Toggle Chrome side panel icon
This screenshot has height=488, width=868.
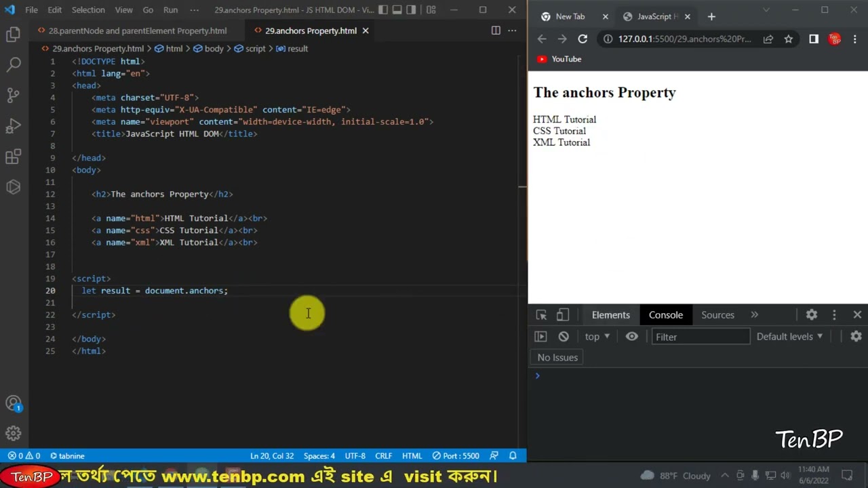tap(814, 39)
